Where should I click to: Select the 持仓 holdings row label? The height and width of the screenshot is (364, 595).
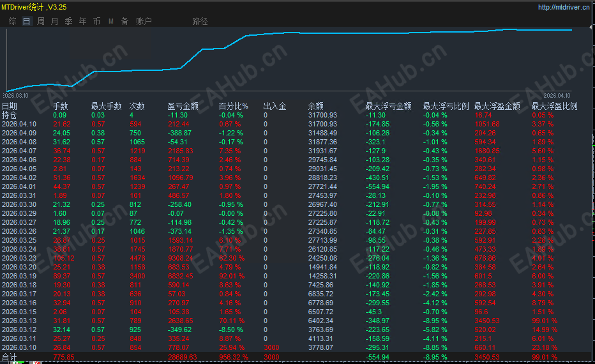pos(10,115)
